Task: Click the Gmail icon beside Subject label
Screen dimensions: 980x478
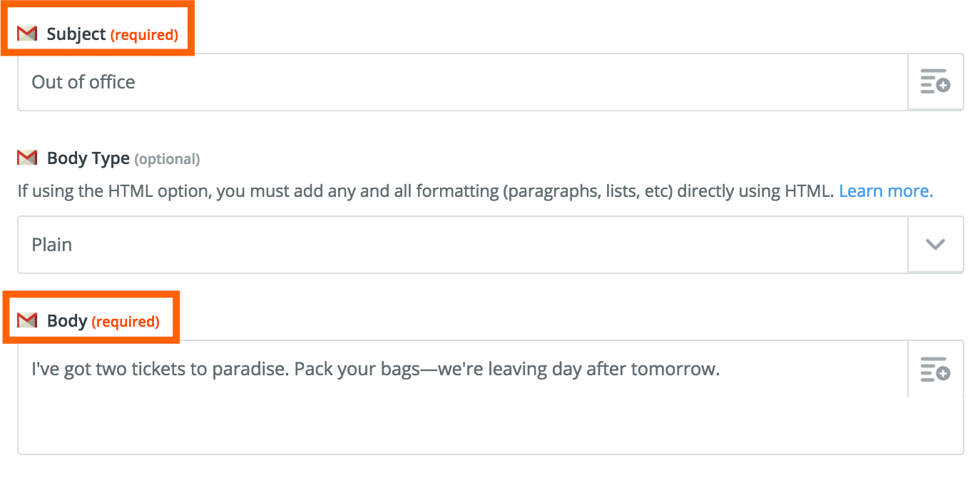Action: coord(27,34)
